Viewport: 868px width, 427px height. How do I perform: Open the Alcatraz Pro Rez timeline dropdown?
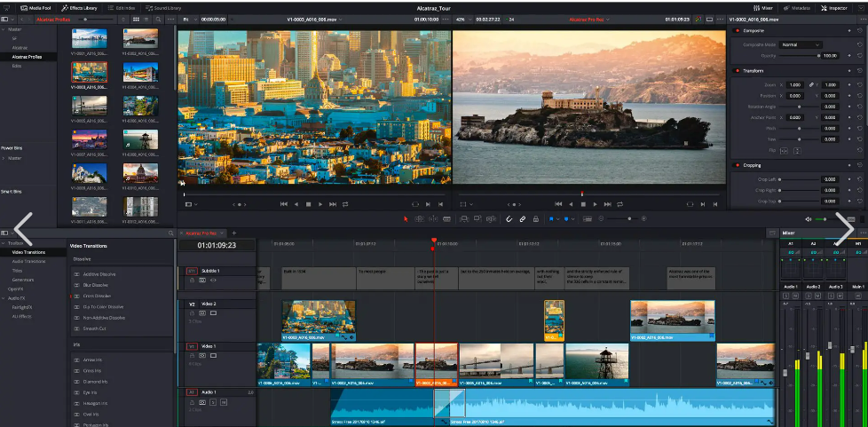[x=589, y=20]
